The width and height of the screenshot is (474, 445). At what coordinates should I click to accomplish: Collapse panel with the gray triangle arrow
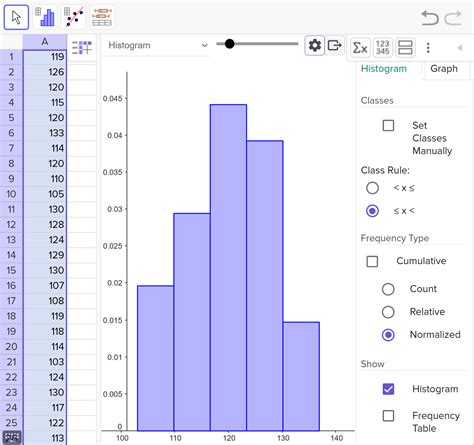coord(460,48)
